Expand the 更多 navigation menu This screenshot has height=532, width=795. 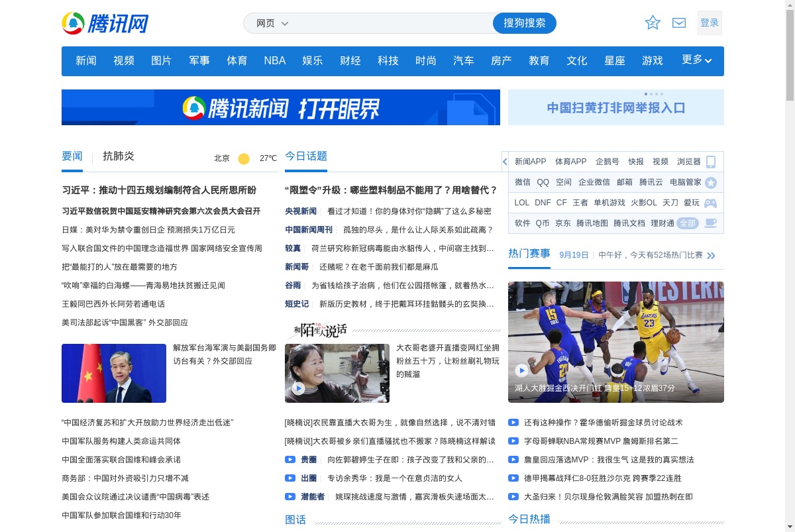click(697, 60)
